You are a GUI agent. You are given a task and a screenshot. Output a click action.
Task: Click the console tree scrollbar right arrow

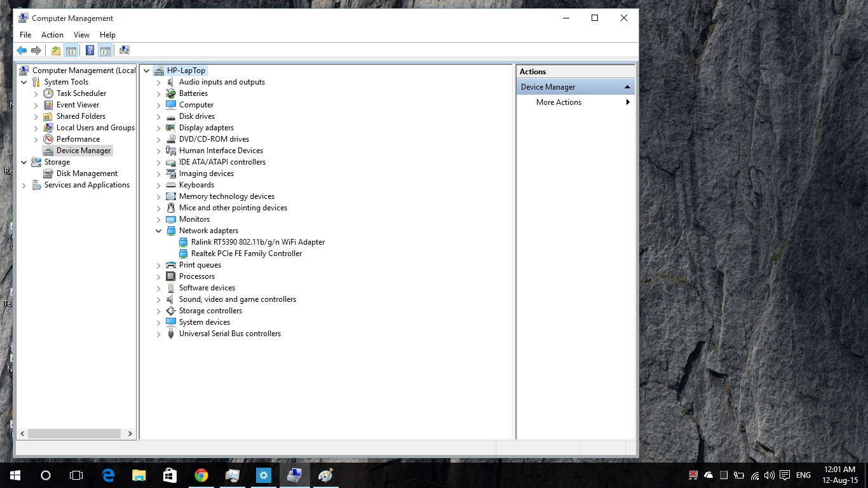[130, 434]
